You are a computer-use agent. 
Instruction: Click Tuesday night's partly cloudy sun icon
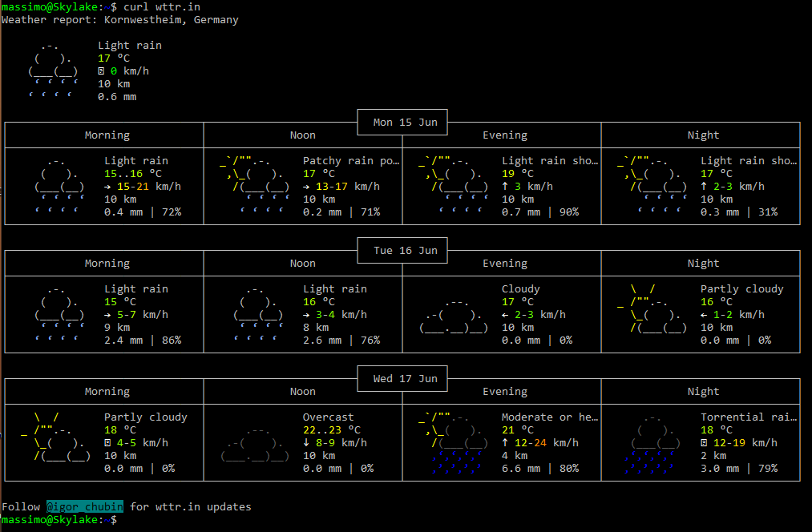coord(652,308)
